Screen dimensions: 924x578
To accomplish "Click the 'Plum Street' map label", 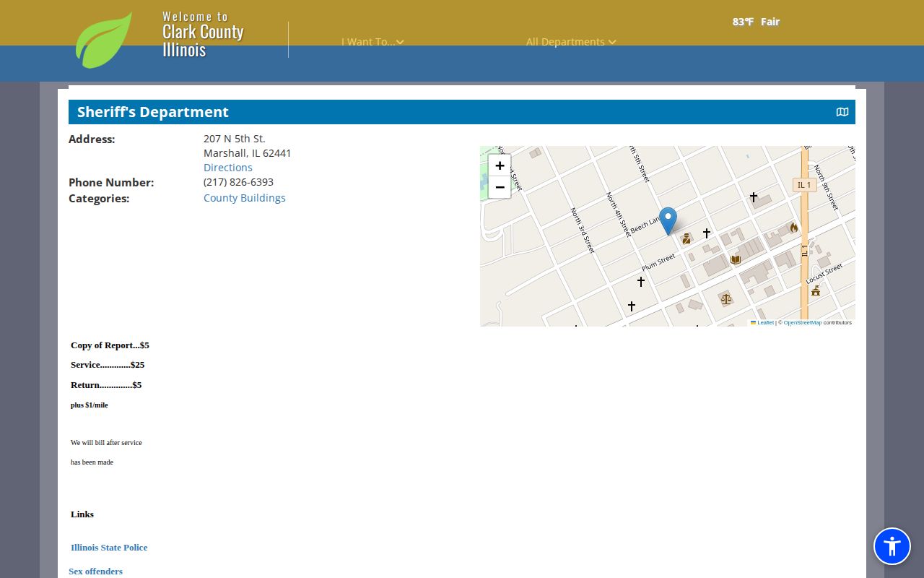I will (x=658, y=262).
